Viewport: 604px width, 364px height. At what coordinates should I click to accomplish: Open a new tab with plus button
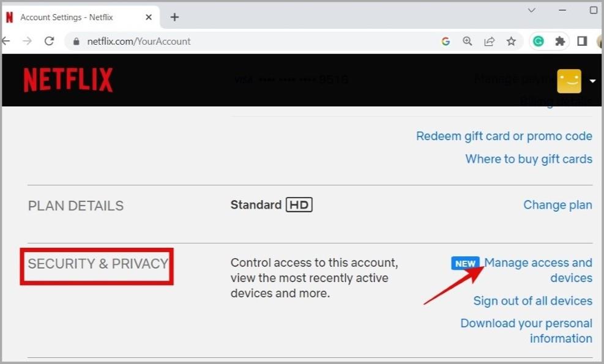(x=174, y=17)
